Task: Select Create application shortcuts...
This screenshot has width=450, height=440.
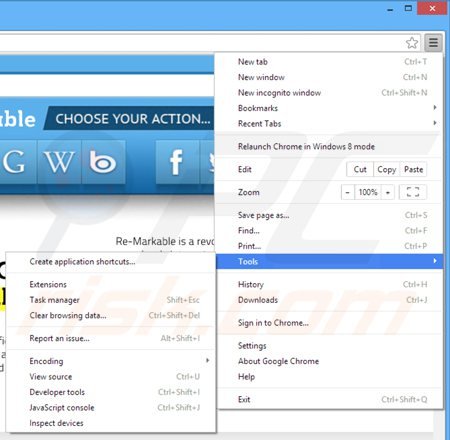Action: 111,262
